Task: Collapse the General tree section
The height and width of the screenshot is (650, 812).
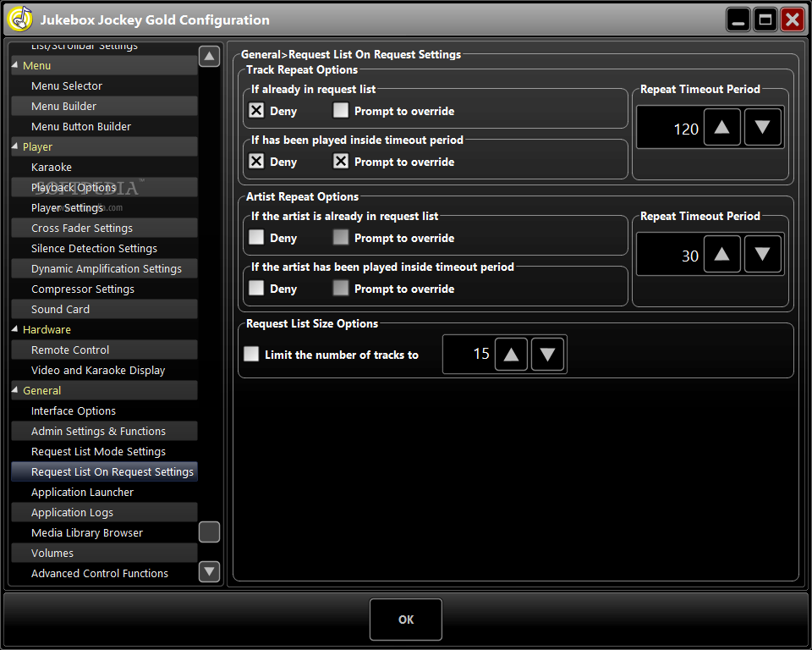Action: (15, 390)
